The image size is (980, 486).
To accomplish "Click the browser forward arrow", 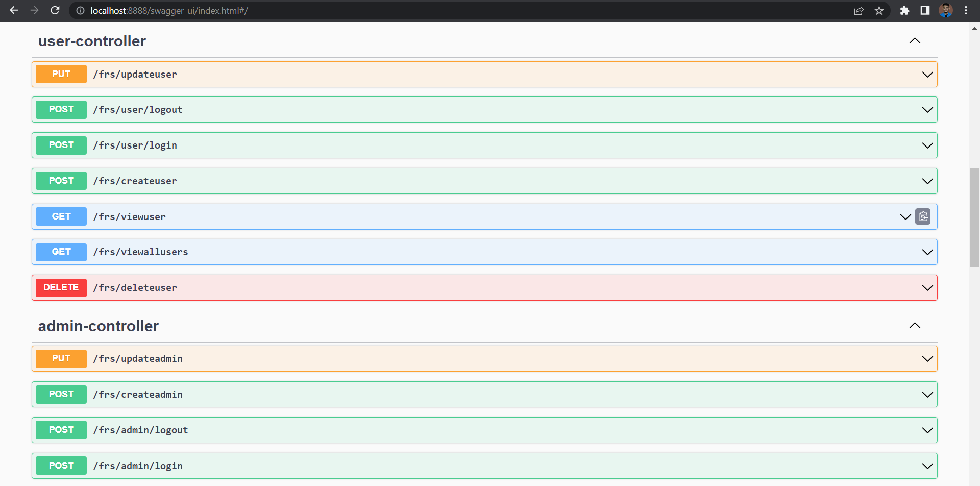I will tap(34, 10).
